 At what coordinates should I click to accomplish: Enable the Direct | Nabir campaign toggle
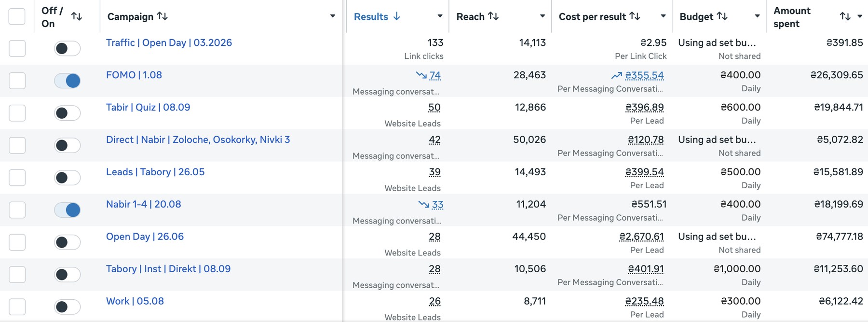click(x=67, y=145)
